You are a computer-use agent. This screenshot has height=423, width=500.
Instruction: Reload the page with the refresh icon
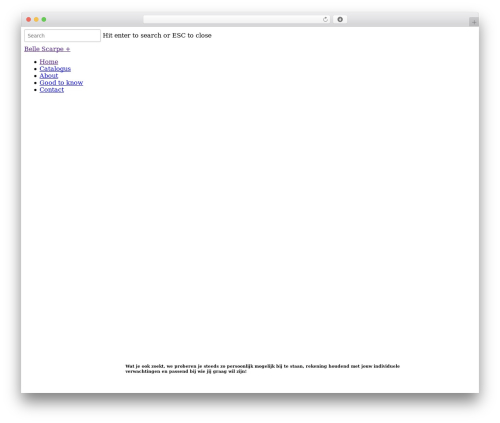coord(325,19)
